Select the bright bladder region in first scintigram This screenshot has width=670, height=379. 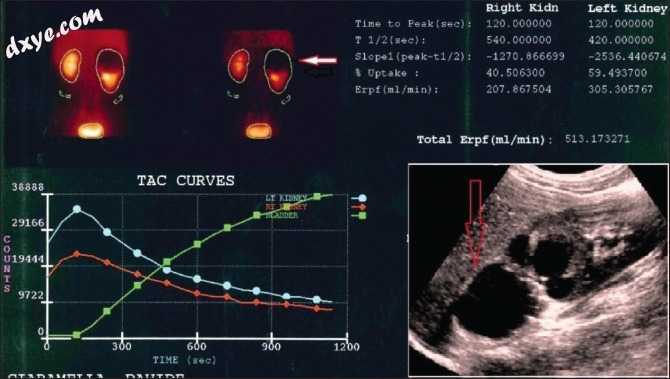coord(91,131)
